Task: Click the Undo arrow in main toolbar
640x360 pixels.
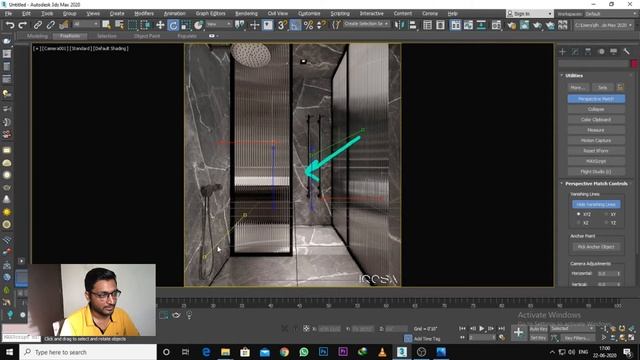Action: point(10,25)
